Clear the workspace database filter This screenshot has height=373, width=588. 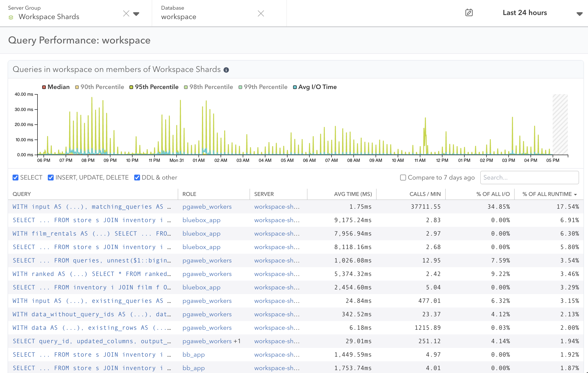click(x=261, y=13)
